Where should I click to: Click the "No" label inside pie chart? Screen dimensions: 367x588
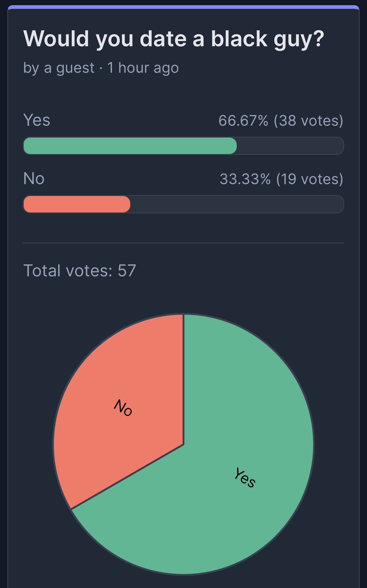pyautogui.click(x=123, y=408)
